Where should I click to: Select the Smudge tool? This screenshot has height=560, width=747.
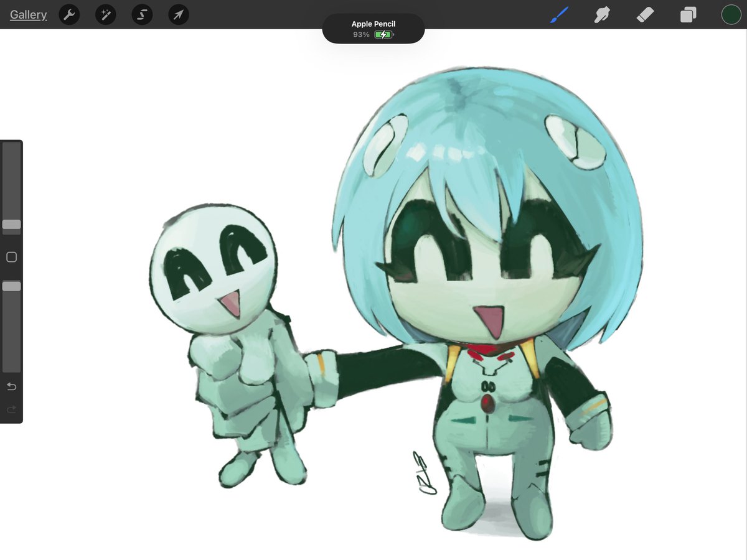(601, 15)
